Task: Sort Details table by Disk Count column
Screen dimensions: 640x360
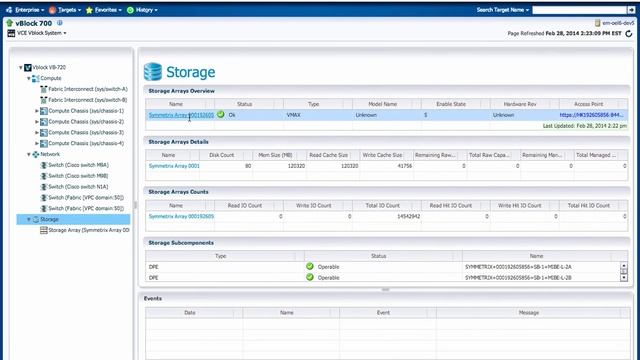Action: click(x=222, y=155)
